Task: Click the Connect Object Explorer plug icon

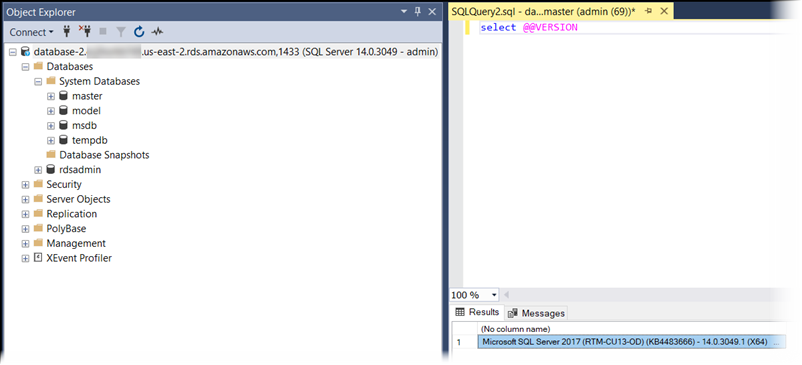Action: pos(66,32)
